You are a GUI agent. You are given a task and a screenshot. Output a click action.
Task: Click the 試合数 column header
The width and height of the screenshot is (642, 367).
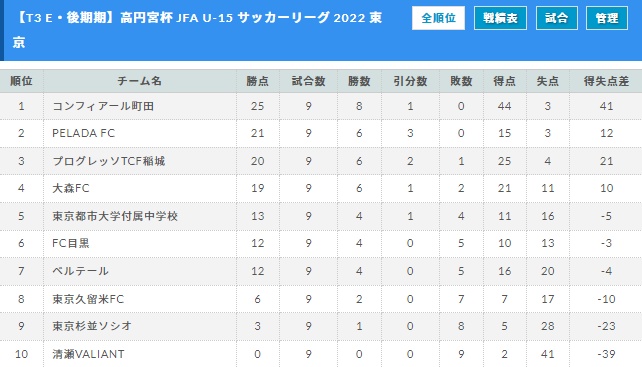coord(308,81)
